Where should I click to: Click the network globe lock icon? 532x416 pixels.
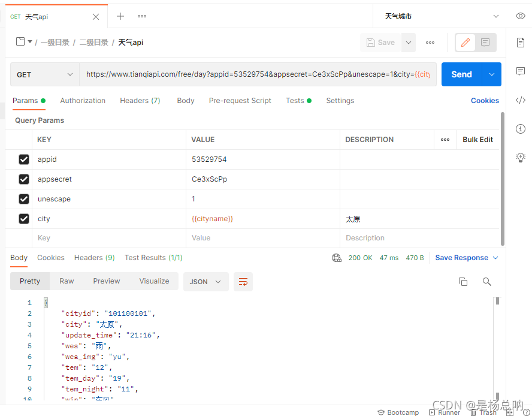337,258
